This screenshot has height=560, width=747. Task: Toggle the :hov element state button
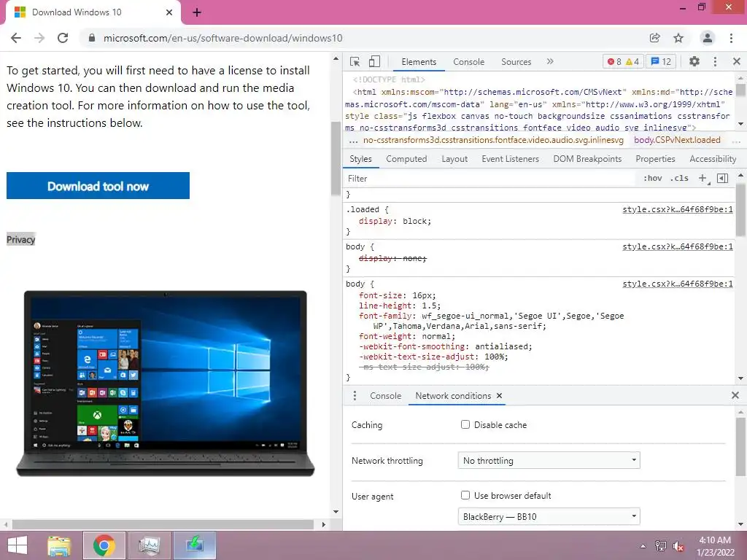pos(652,178)
